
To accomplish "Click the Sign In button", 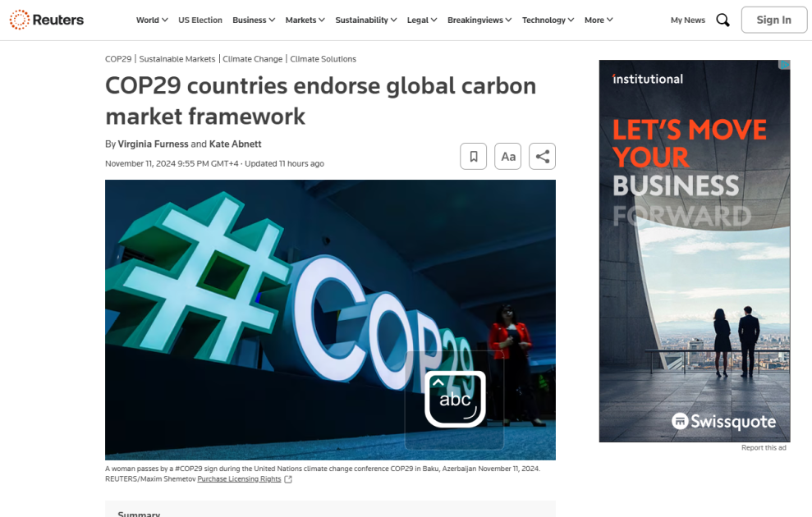I will pos(773,20).
